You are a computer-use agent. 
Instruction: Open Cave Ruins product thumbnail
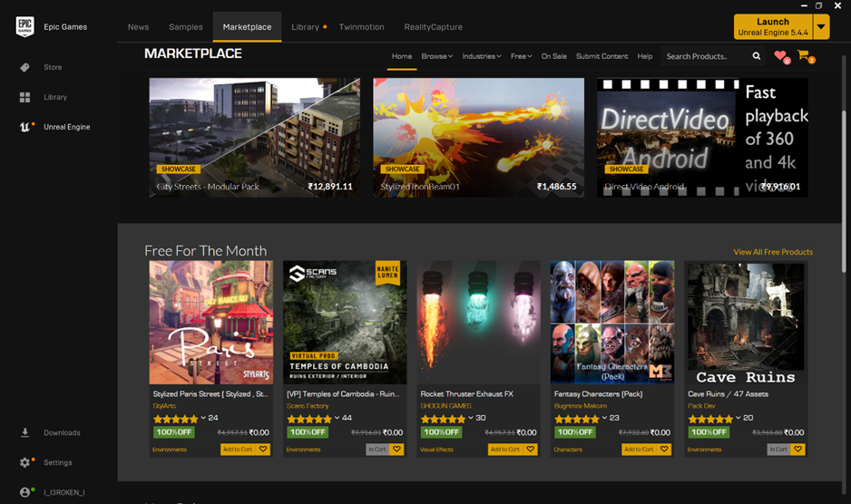coord(747,323)
